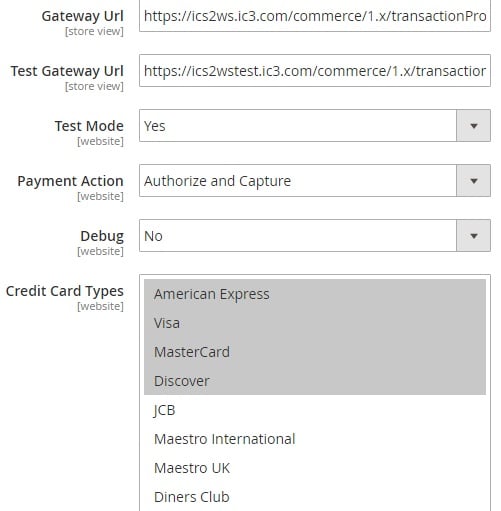
Task: Click the Test Mode dropdown arrow
Action: coord(473,126)
